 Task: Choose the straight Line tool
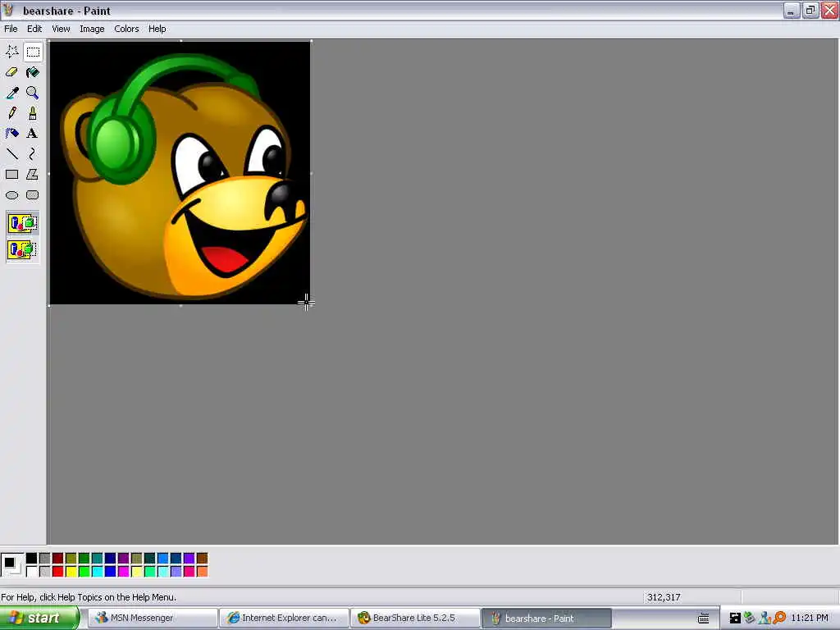[x=11, y=154]
